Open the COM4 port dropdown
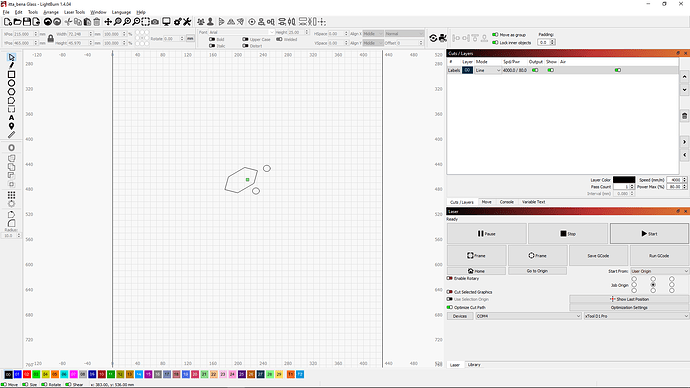Screen dimensions: 690x388 [x=528, y=316]
